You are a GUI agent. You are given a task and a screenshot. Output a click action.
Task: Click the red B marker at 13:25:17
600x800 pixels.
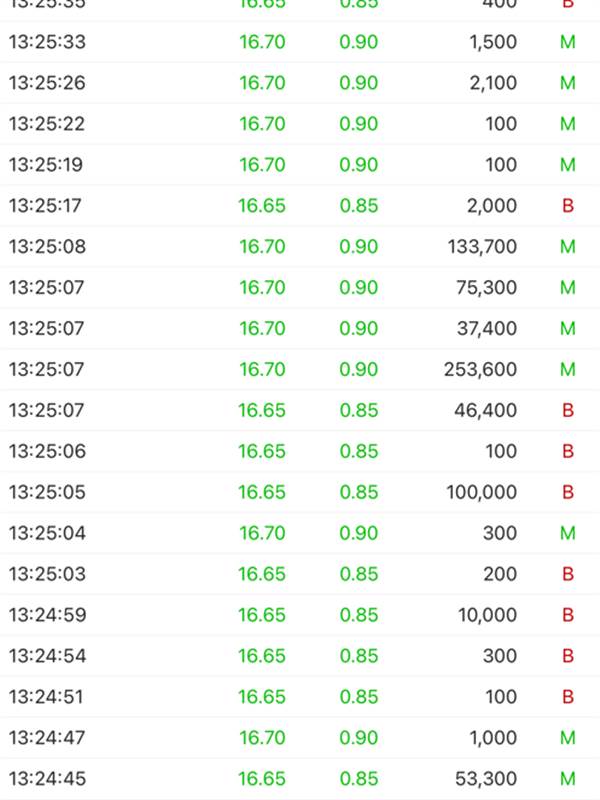point(568,206)
